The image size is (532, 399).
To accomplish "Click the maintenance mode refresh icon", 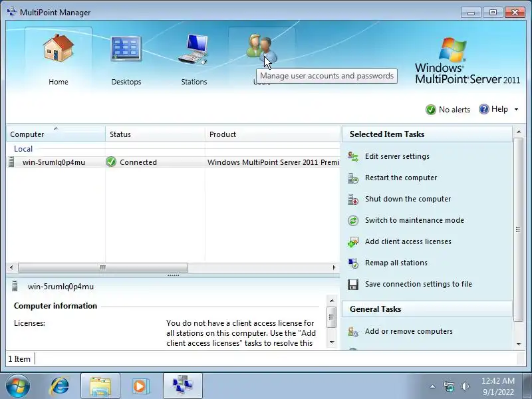I will click(x=353, y=221).
